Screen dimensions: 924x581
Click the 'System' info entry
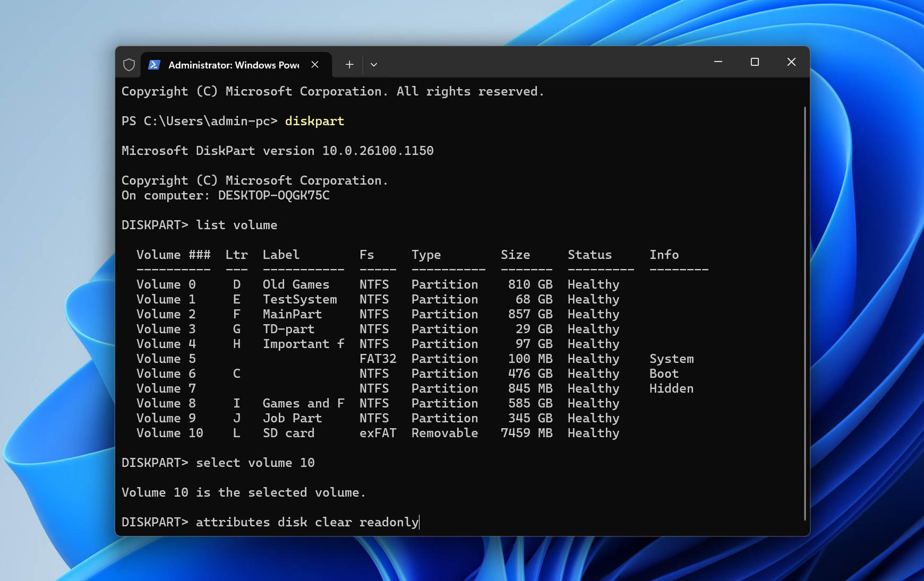671,359
